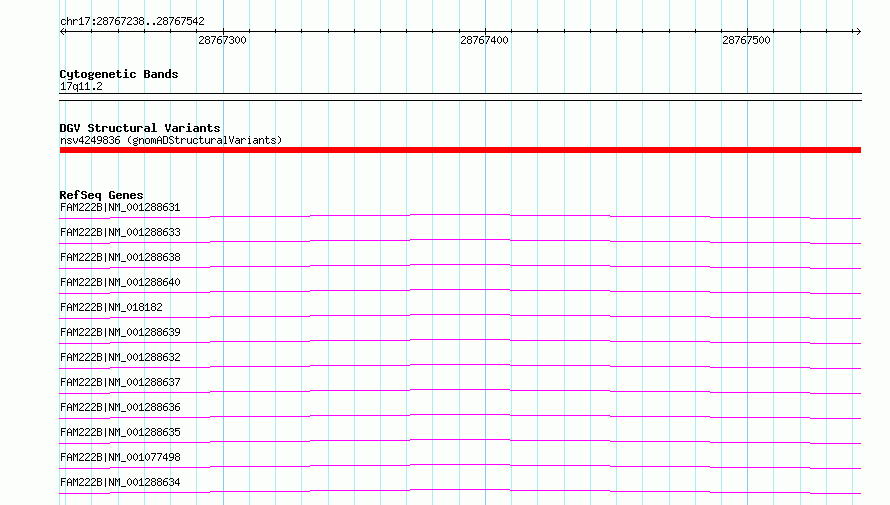Click nsv4249836 (gnomADStructuralVariants) label

(x=171, y=140)
